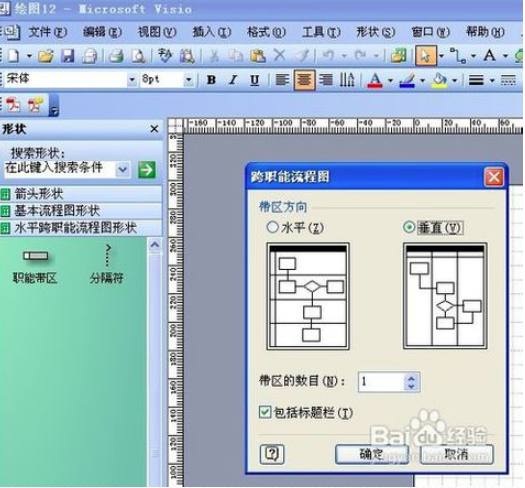Open the fill color dropdown arrow

pyautogui.click(x=455, y=80)
